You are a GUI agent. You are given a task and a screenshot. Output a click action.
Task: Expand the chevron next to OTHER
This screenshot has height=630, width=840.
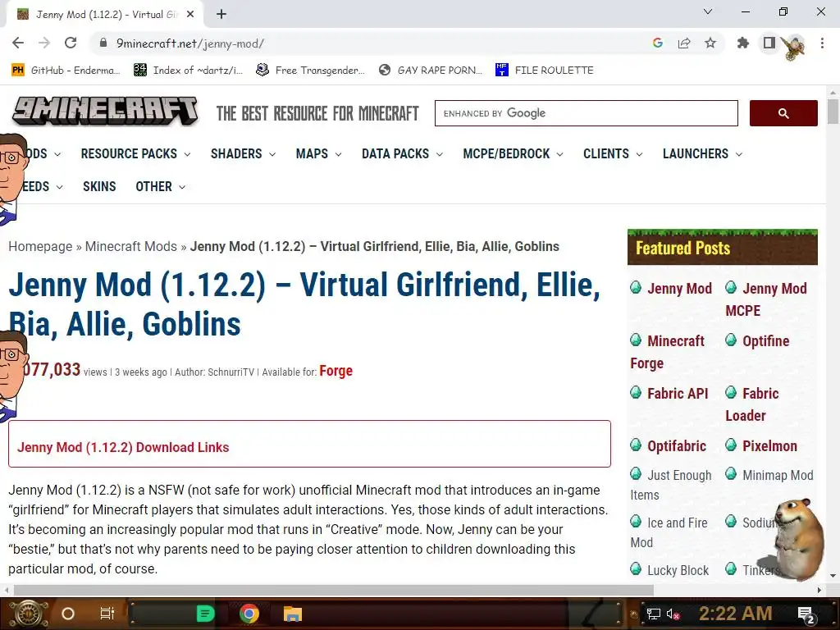(x=182, y=187)
